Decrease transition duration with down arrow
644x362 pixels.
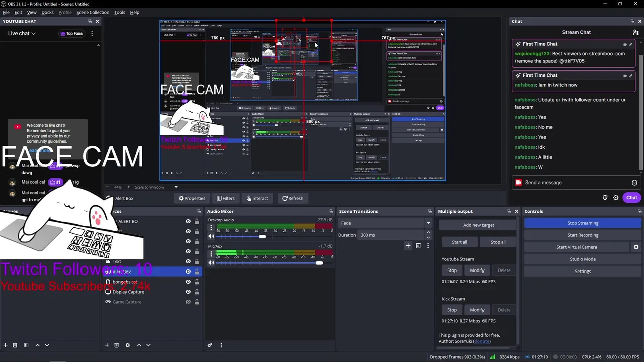pyautogui.click(x=428, y=237)
